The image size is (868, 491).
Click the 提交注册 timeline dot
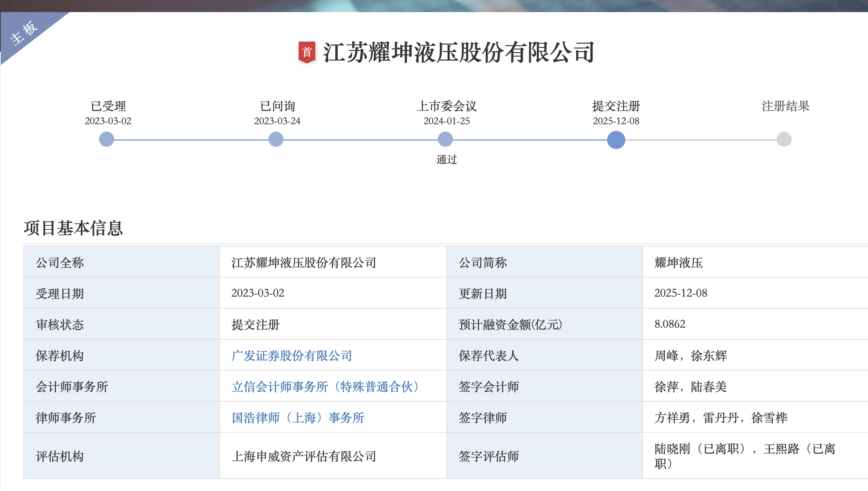pyautogui.click(x=616, y=140)
